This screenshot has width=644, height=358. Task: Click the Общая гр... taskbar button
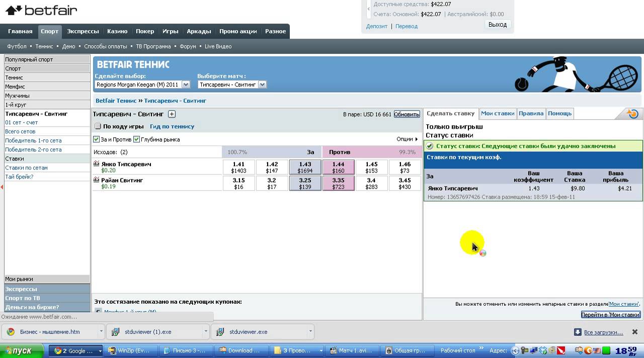click(407, 350)
